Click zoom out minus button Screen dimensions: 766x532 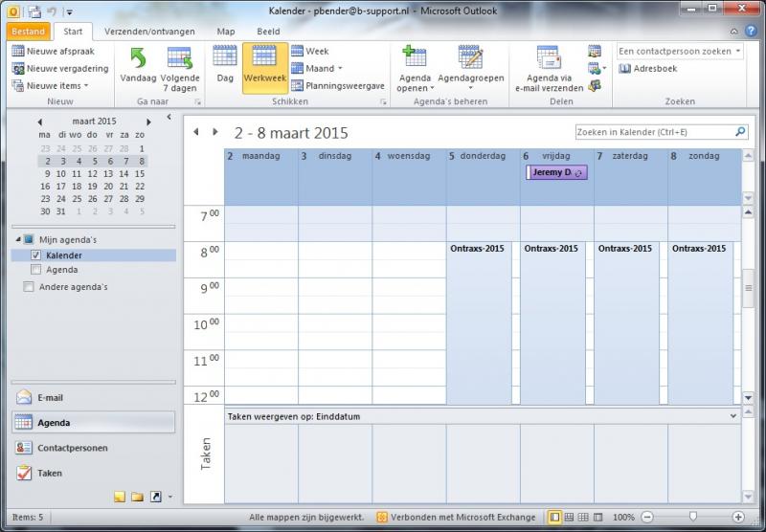647,517
